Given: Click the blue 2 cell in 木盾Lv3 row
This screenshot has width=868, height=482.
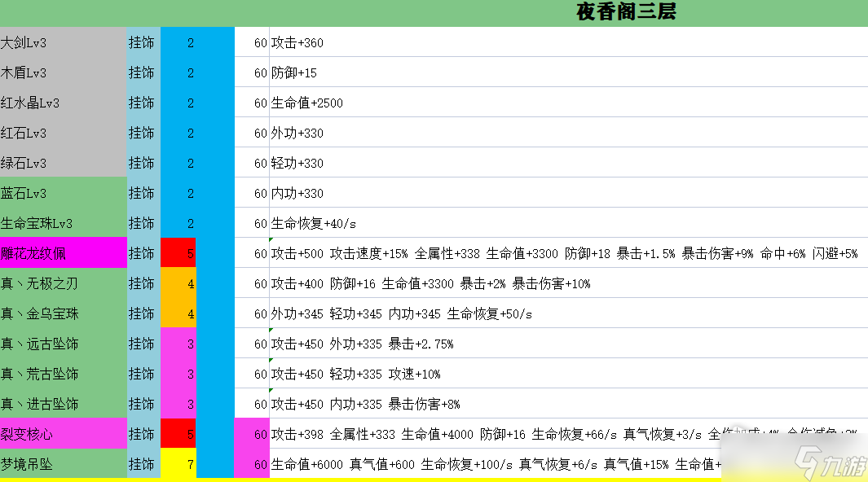Looking at the screenshot, I should [x=178, y=72].
